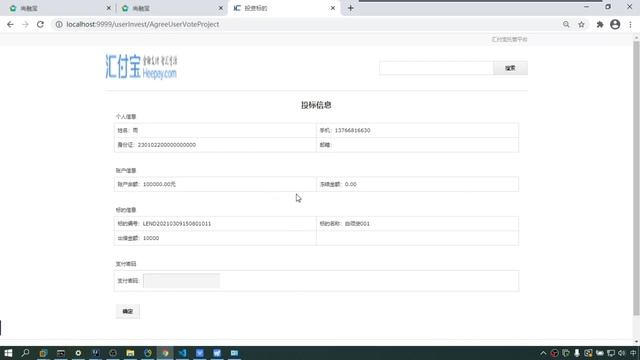Close the active third tab
Screen dimensions: 640x360
333,8
